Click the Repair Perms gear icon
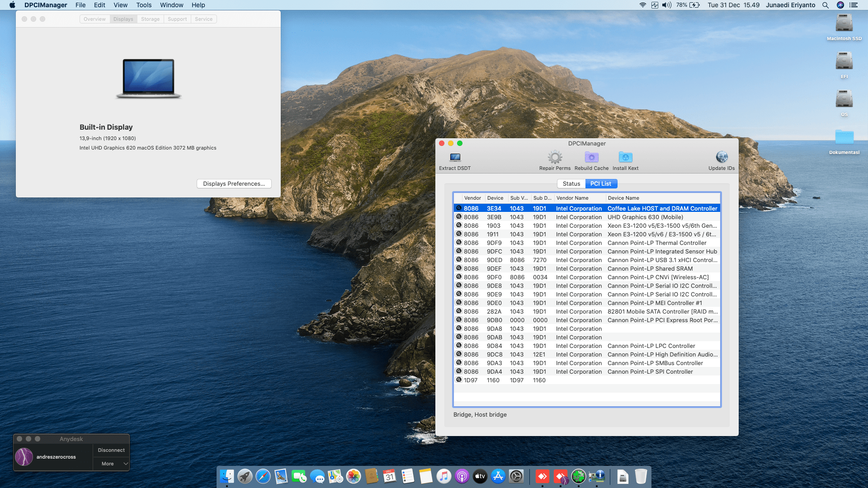Screen dimensions: 868x488 [x=555, y=157]
